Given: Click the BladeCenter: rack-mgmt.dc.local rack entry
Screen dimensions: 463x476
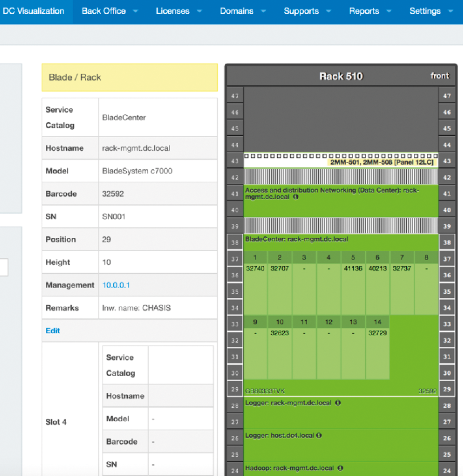Looking at the screenshot, I should [296, 239].
